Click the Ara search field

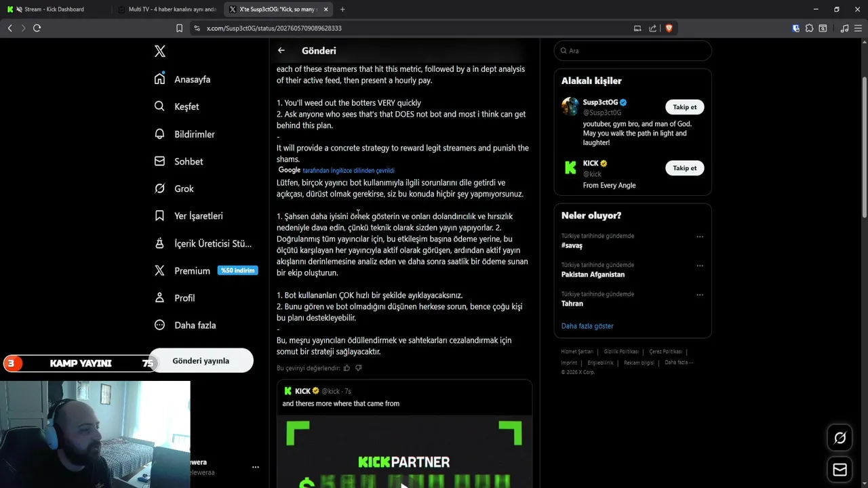pyautogui.click(x=633, y=51)
